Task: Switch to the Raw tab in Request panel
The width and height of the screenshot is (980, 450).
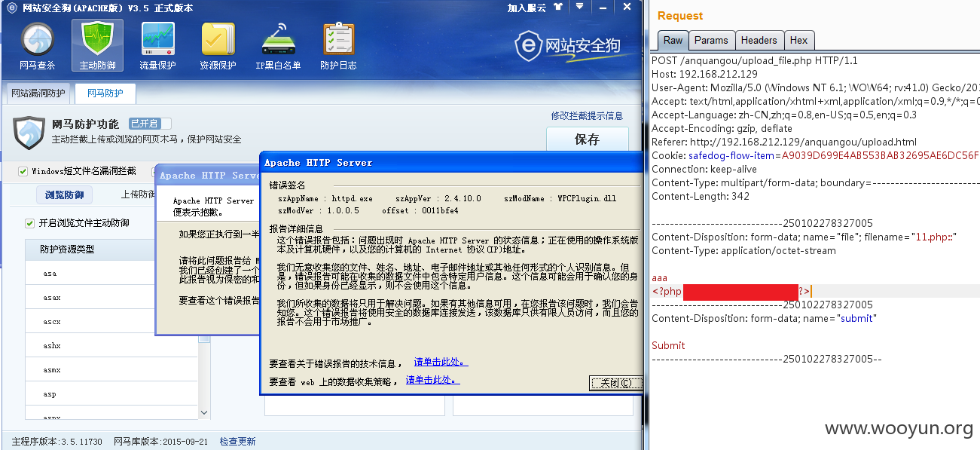Action: [673, 40]
